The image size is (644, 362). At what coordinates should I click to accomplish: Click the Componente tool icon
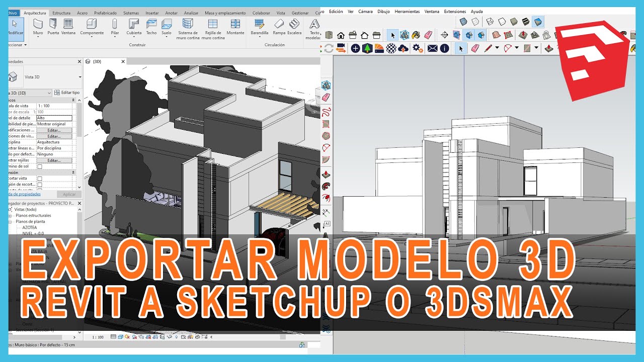92,24
